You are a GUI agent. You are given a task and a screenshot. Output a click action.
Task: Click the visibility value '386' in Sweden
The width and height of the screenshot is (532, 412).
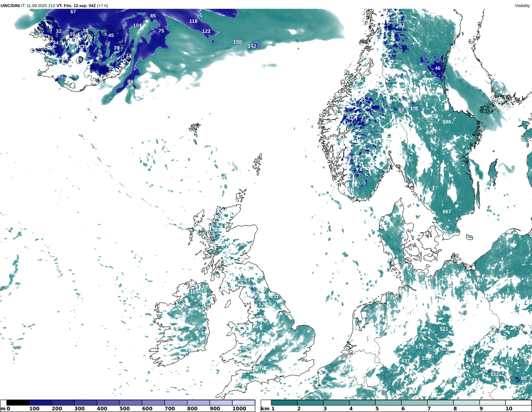pos(447,122)
